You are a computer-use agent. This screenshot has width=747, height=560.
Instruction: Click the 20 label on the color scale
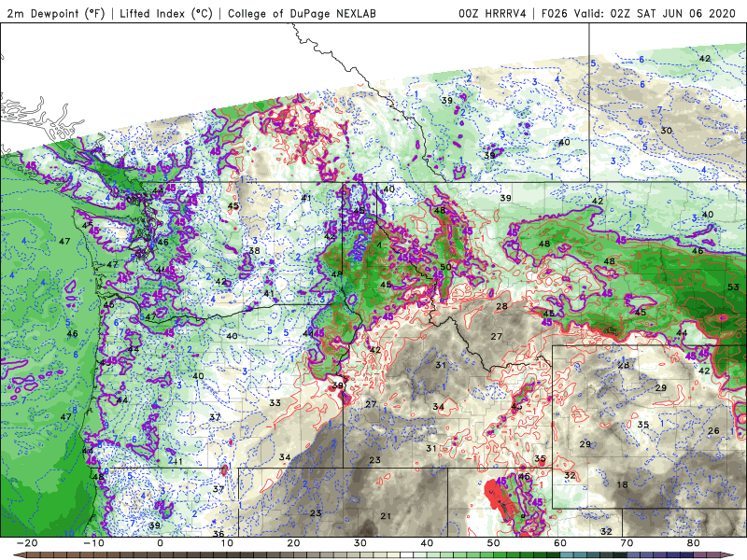[293, 543]
